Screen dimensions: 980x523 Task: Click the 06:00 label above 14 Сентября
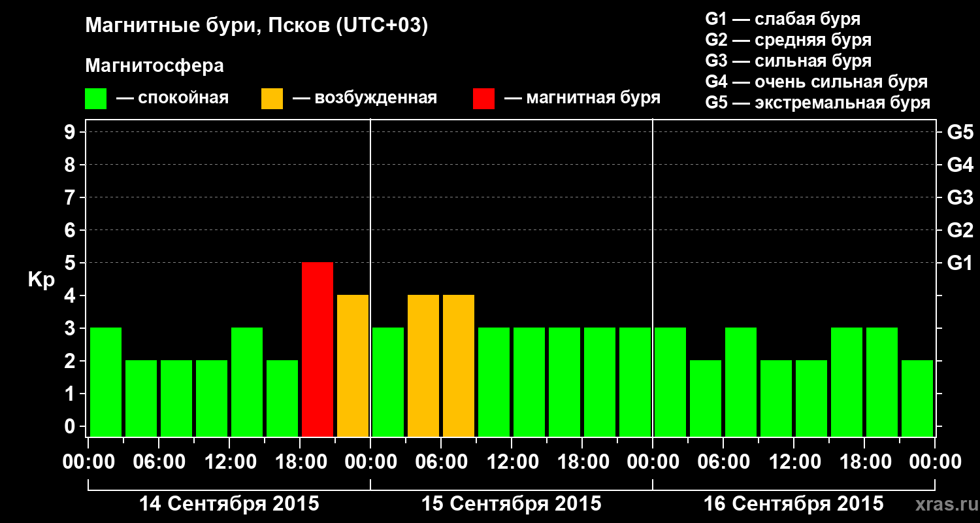159,462
